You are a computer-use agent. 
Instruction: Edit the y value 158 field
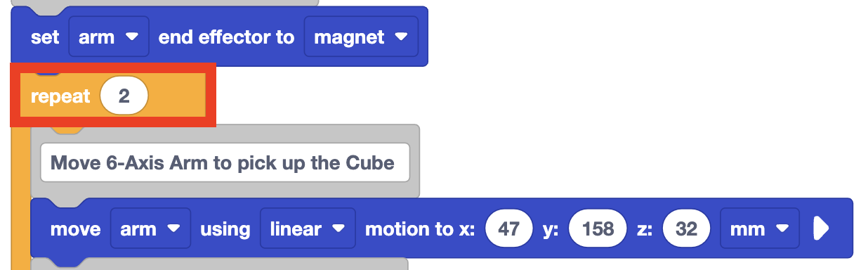pos(598,229)
